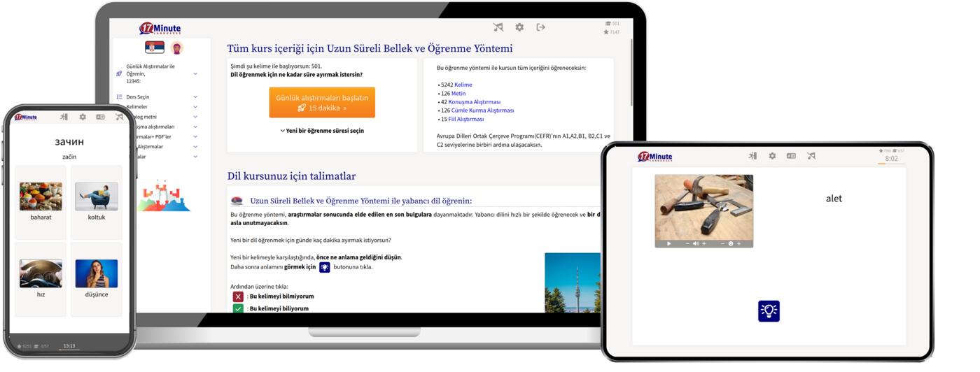Expand the PDF'ler row chevron
The height and width of the screenshot is (372, 980).
click(195, 137)
